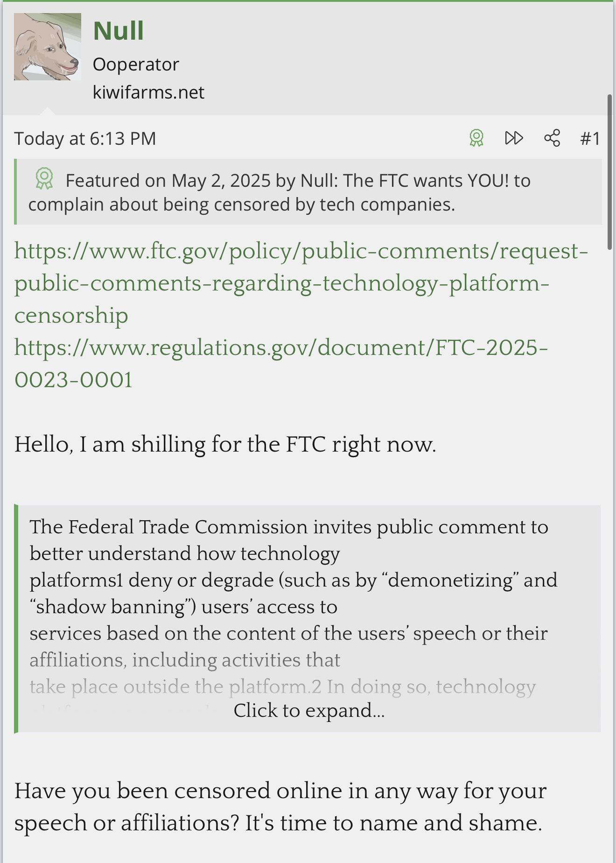Click the double-arrow skip icon in post header
Screen dimensions: 616x863
(514, 138)
